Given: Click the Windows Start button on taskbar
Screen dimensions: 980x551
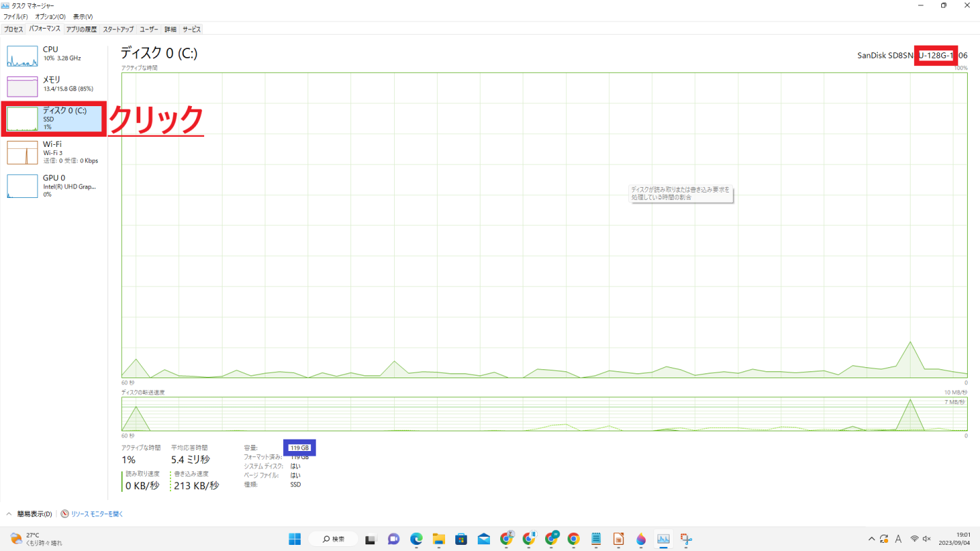Looking at the screenshot, I should click(x=295, y=539).
